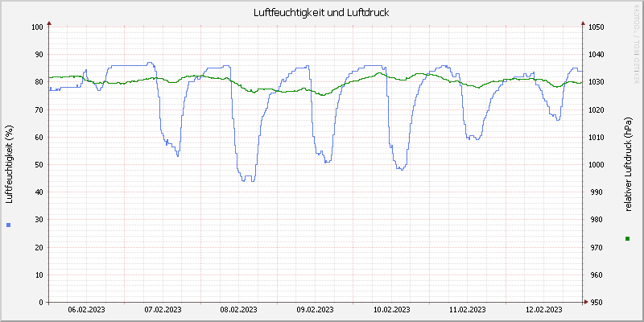
Task: Click the left axis value 80
Action: [x=39, y=82]
